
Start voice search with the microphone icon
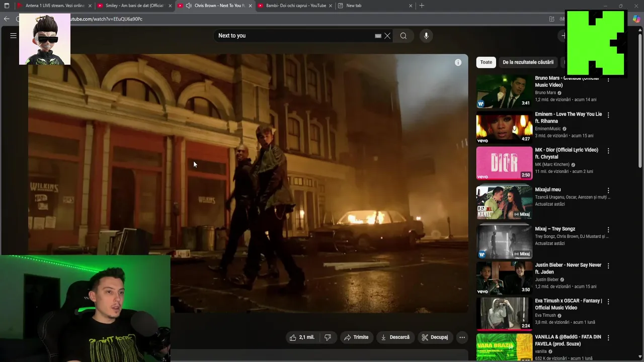(x=426, y=36)
